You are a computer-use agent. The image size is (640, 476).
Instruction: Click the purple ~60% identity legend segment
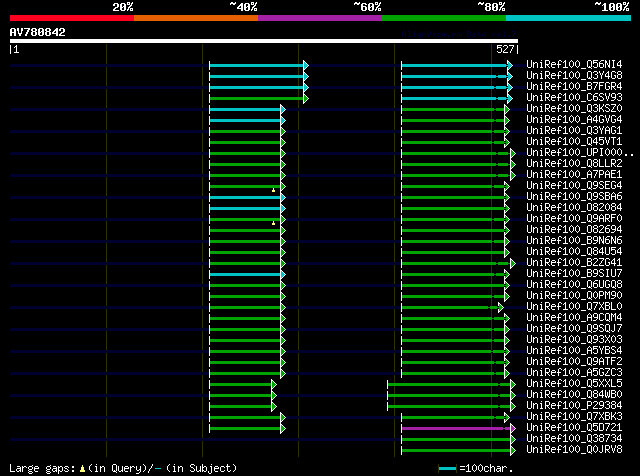[320, 18]
